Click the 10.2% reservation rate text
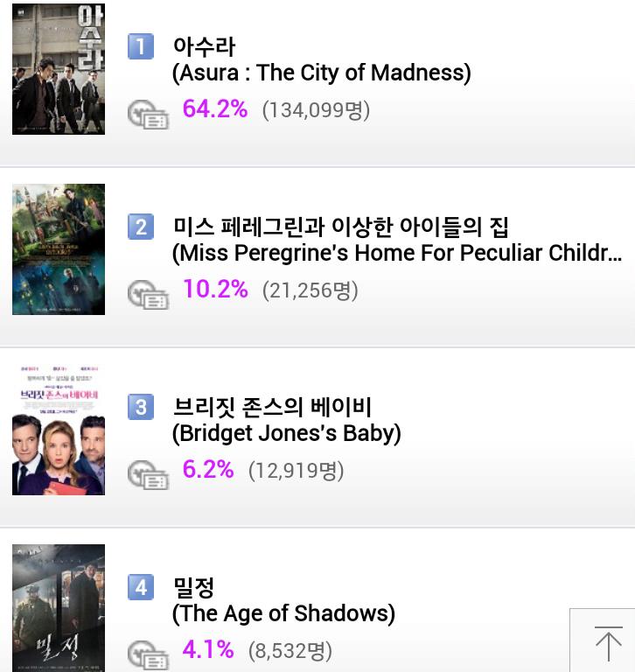The image size is (635, 672). pyautogui.click(x=215, y=290)
